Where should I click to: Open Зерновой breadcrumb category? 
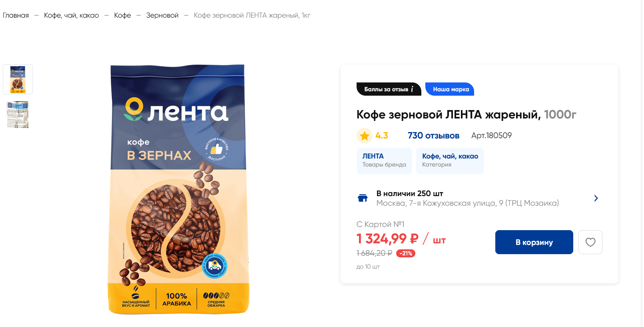click(162, 15)
